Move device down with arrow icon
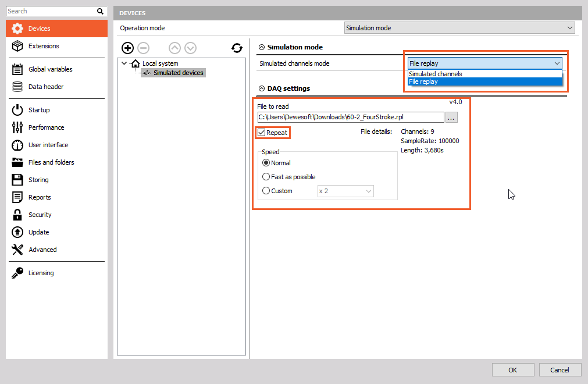 pyautogui.click(x=191, y=48)
